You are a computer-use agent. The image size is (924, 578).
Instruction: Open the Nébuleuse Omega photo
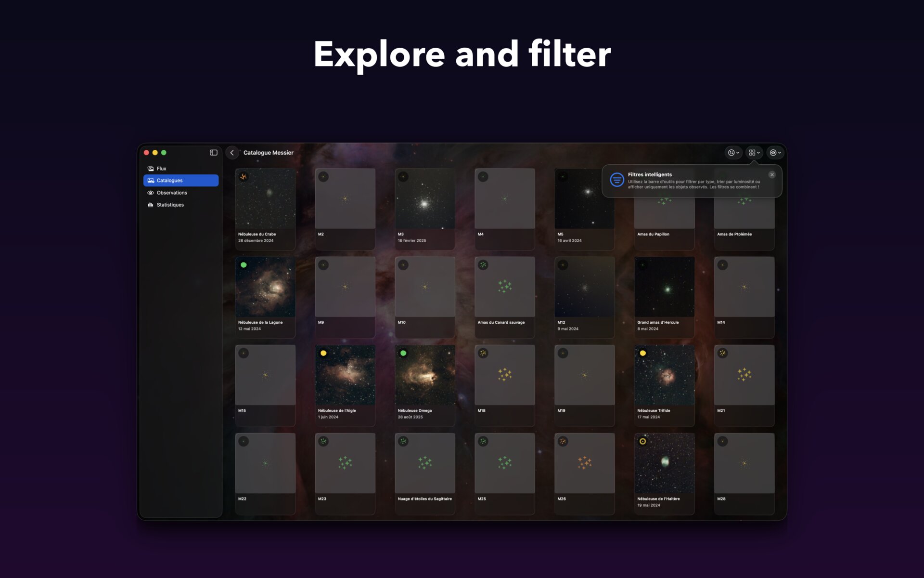[425, 375]
